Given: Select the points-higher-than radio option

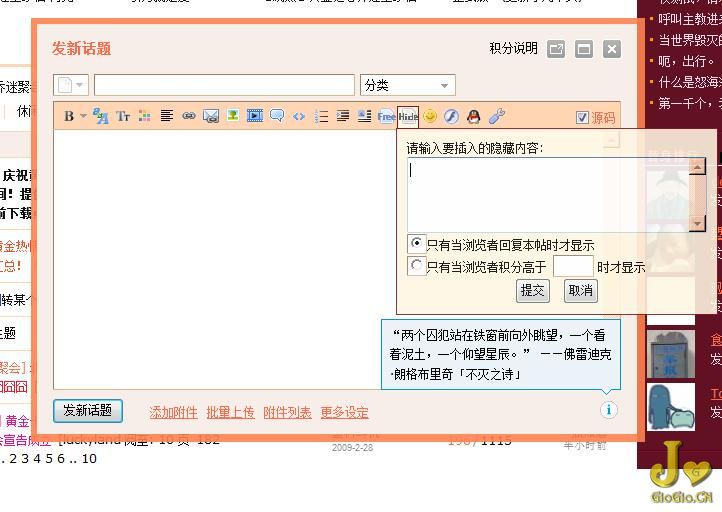Looking at the screenshot, I should click(417, 266).
